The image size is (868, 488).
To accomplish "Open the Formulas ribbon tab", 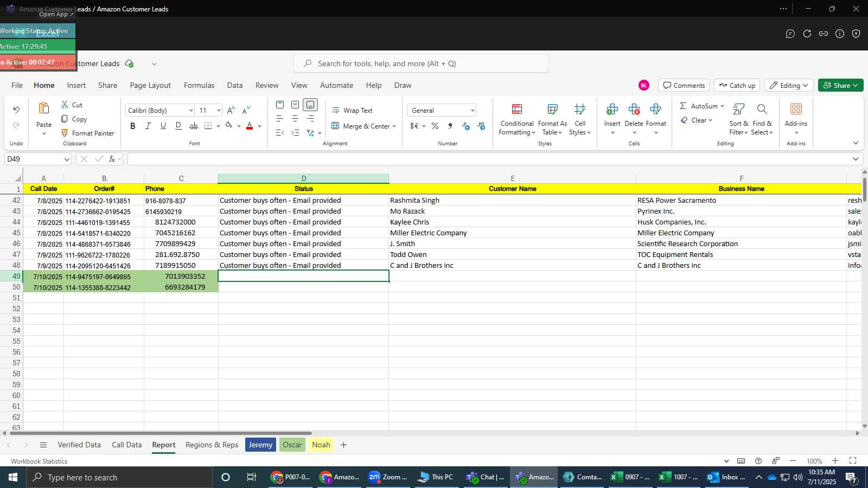I will tap(199, 85).
